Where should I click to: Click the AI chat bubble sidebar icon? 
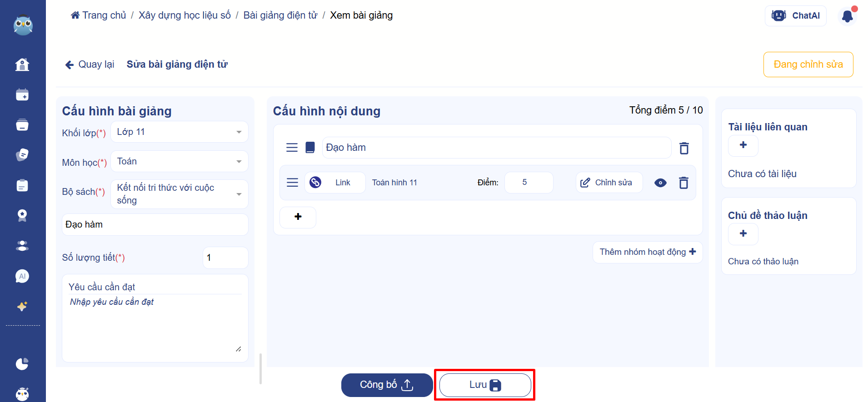click(22, 276)
